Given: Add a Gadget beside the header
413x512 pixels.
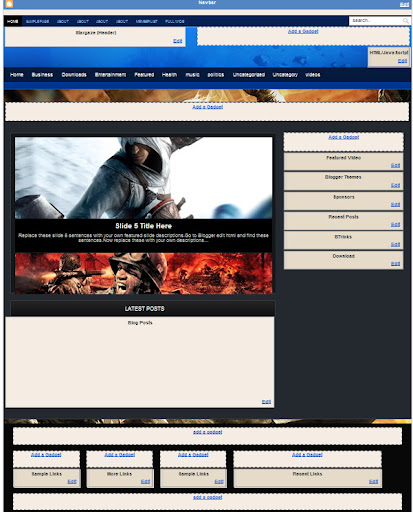Looking at the screenshot, I should click(303, 31).
